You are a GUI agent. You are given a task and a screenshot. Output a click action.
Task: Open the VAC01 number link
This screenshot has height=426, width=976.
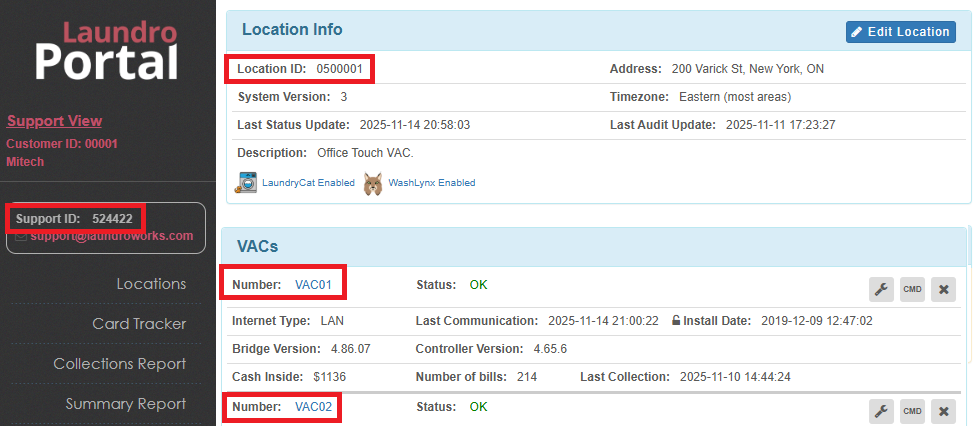click(313, 285)
